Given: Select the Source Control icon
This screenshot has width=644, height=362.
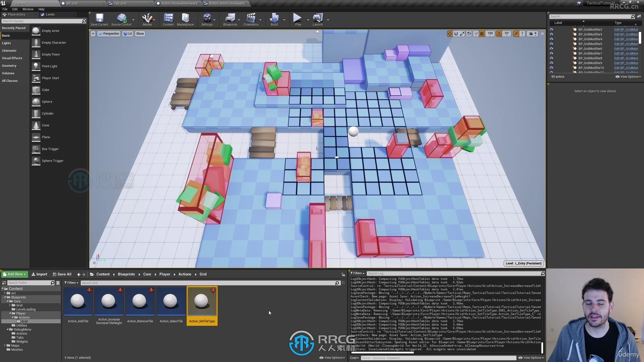Looking at the screenshot, I should tap(121, 19).
